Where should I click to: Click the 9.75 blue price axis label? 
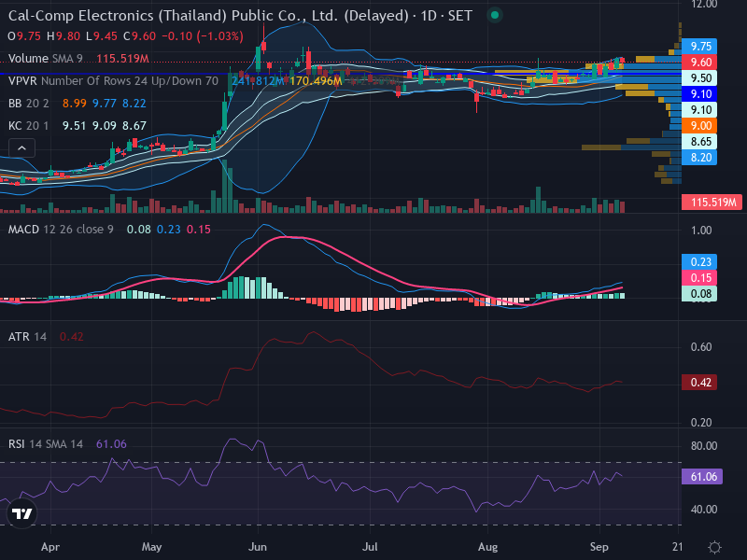[x=699, y=46]
